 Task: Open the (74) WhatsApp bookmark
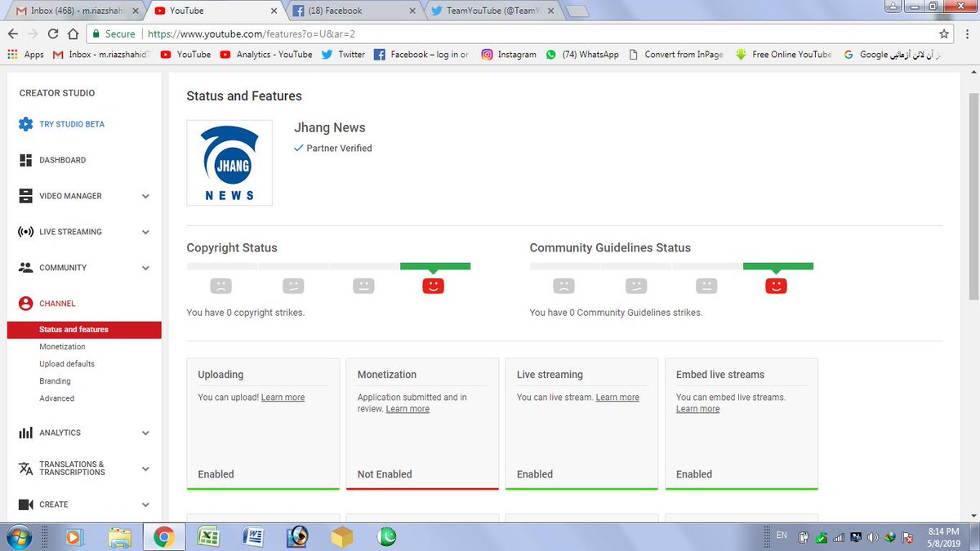(x=582, y=55)
